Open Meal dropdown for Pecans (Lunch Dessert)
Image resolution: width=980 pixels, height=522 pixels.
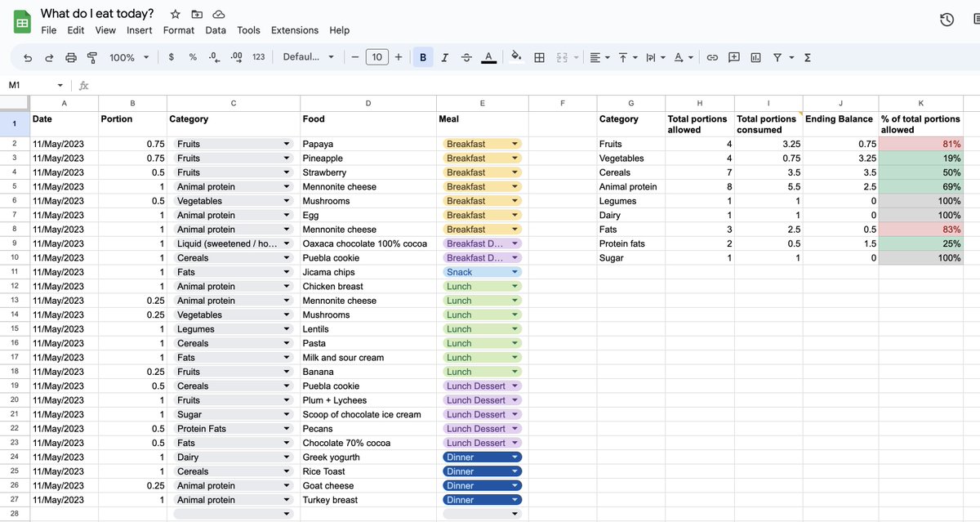[514, 429]
